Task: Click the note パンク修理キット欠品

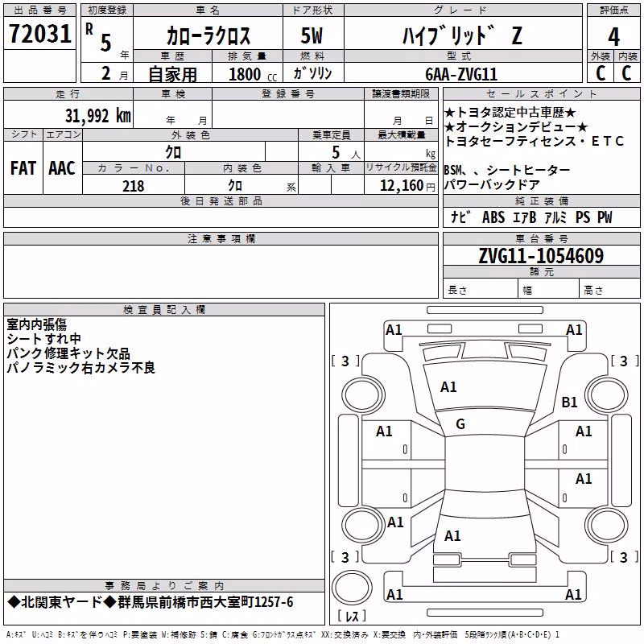Action: coord(68,353)
